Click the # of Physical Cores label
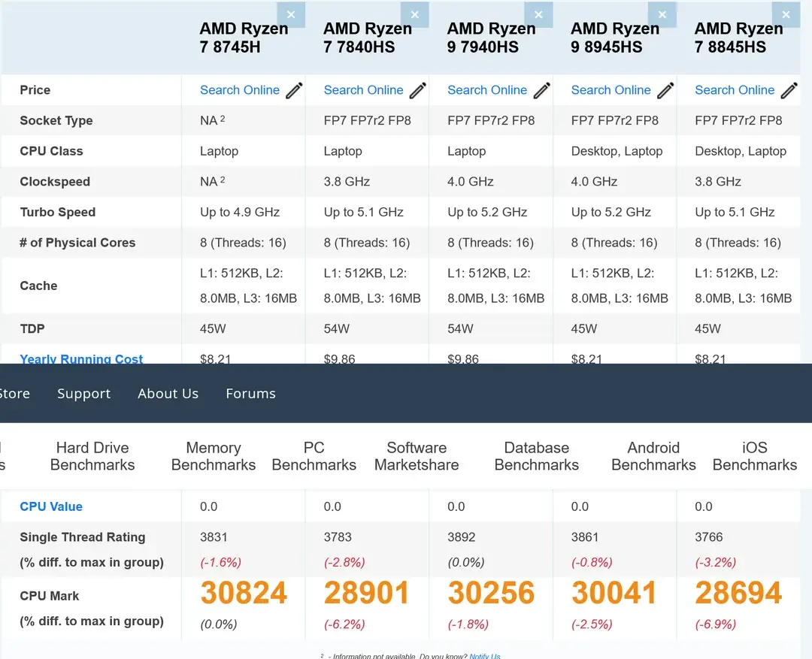The image size is (812, 659). pos(77,243)
